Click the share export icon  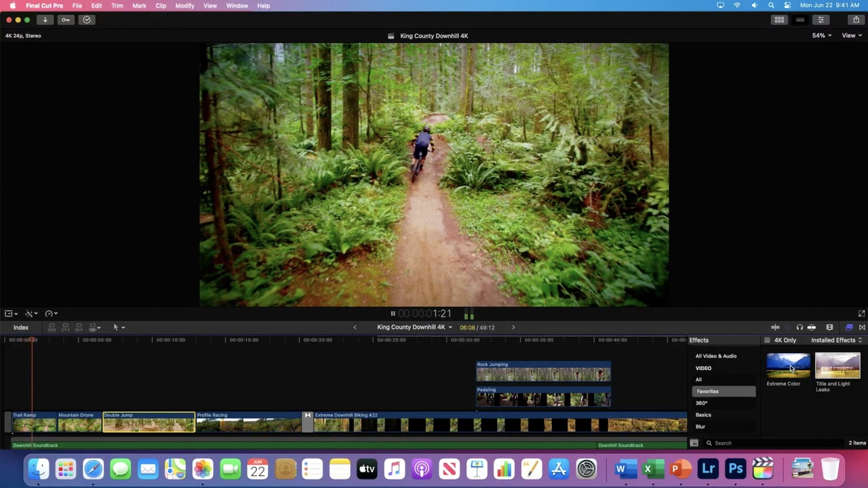pos(856,20)
